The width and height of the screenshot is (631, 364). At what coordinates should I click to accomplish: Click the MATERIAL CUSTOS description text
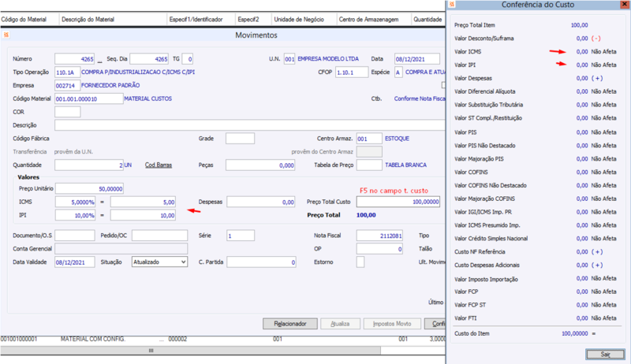tap(147, 98)
